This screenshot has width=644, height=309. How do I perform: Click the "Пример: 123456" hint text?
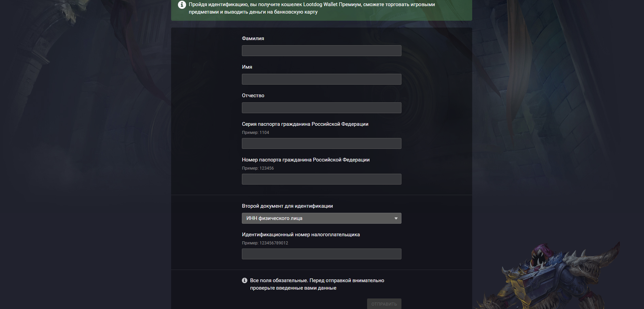(x=258, y=168)
